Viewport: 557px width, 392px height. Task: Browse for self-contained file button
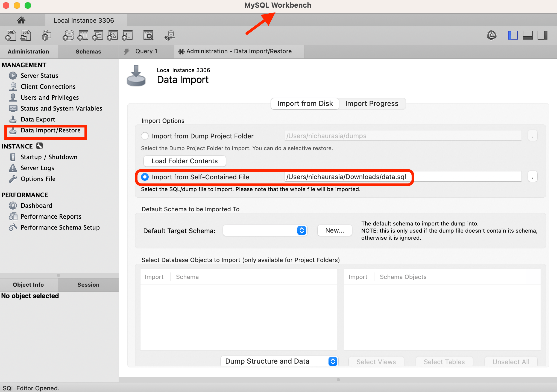532,177
